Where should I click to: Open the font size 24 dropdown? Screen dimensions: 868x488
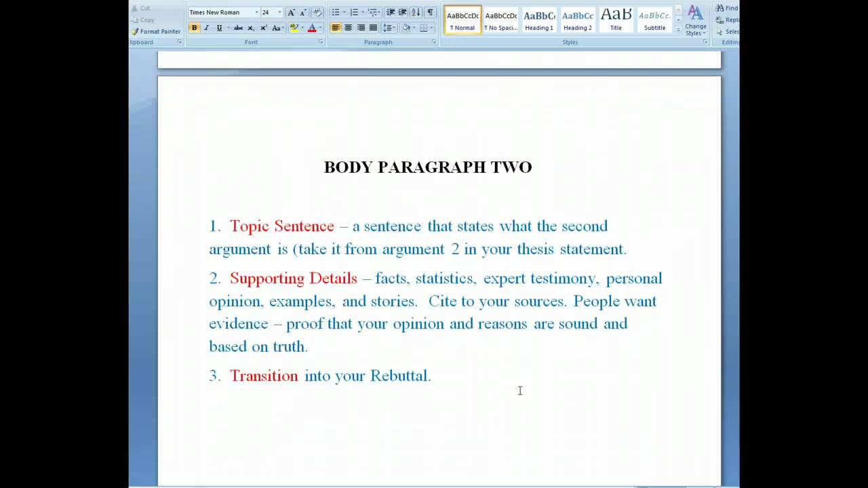[279, 12]
